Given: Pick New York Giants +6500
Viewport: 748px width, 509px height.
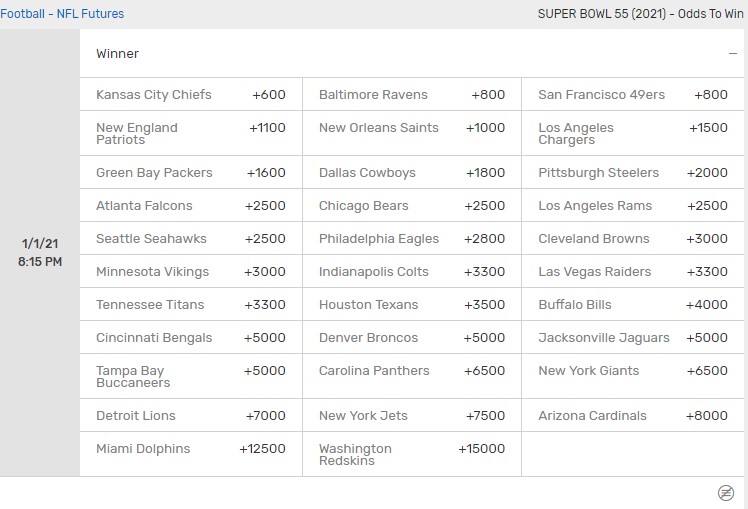Looking at the screenshot, I should [632, 371].
